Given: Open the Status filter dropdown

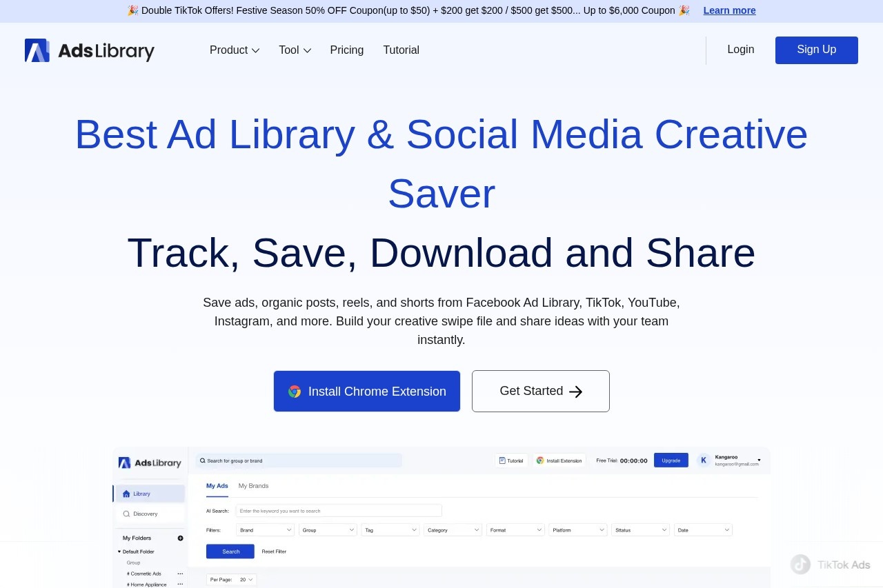Looking at the screenshot, I should click(x=641, y=530).
